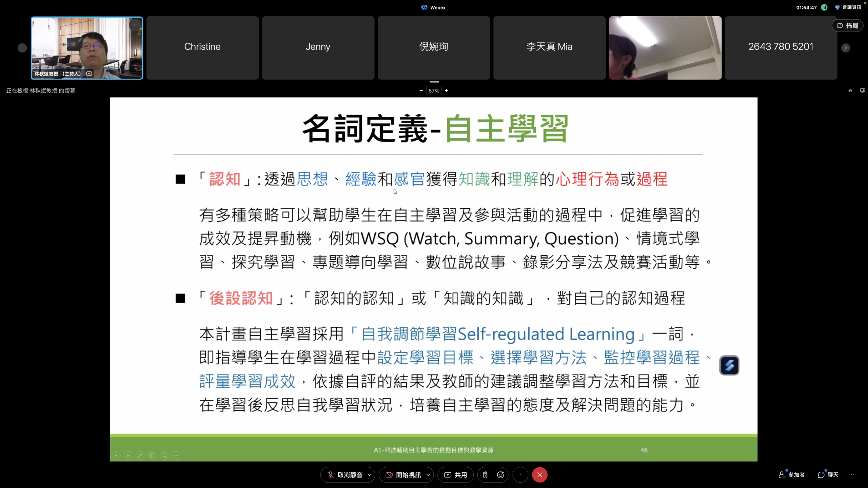Select the Christine participant tile

click(x=202, y=48)
